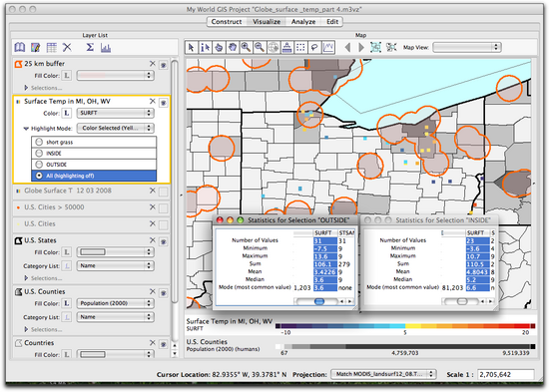This screenshot has width=549, height=392.
Task: Expand Selections under 25 km buffer
Action: pos(26,88)
